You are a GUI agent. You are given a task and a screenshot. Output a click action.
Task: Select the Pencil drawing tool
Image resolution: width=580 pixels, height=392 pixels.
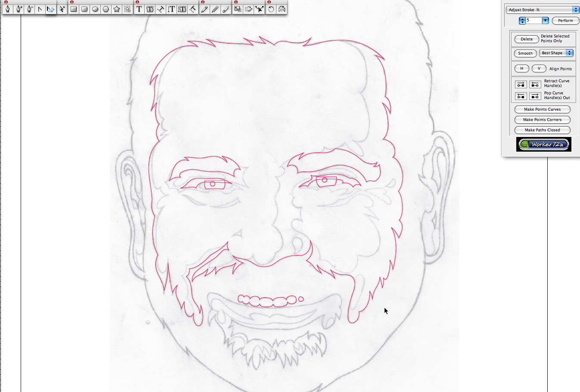(205, 9)
